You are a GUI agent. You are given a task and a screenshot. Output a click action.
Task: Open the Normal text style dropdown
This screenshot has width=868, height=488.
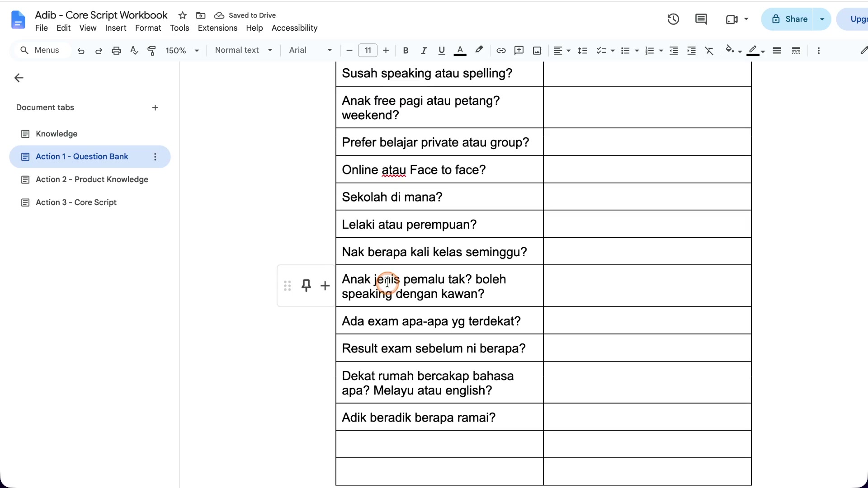(244, 50)
